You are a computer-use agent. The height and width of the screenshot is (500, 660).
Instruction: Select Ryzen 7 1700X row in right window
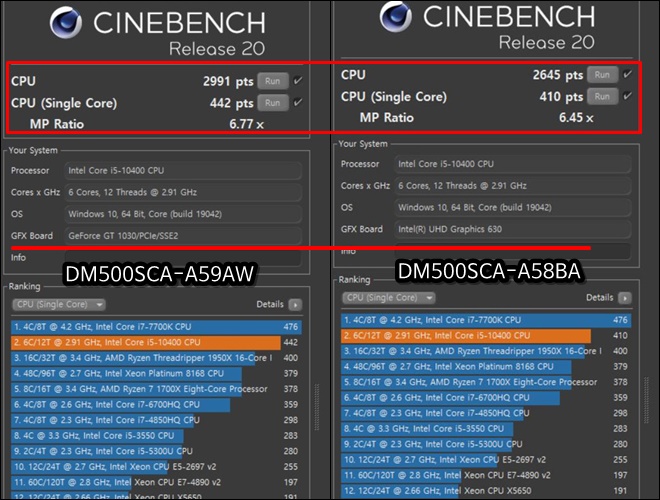[x=486, y=382]
